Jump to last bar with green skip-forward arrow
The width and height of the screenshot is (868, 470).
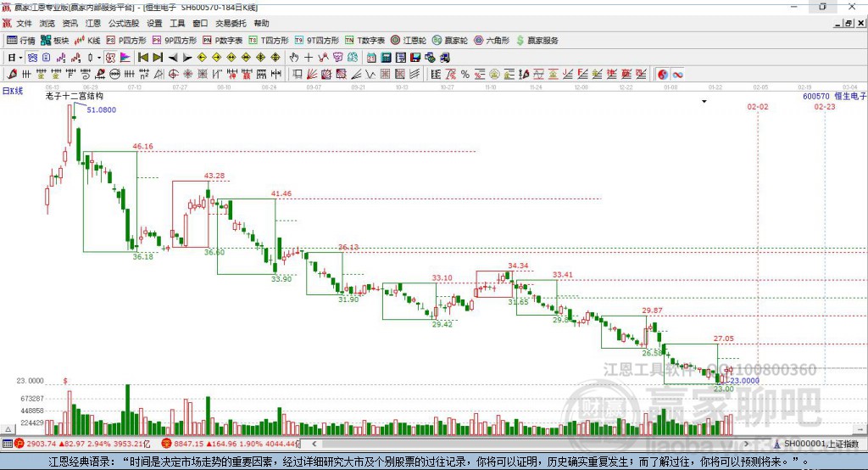pos(158,57)
